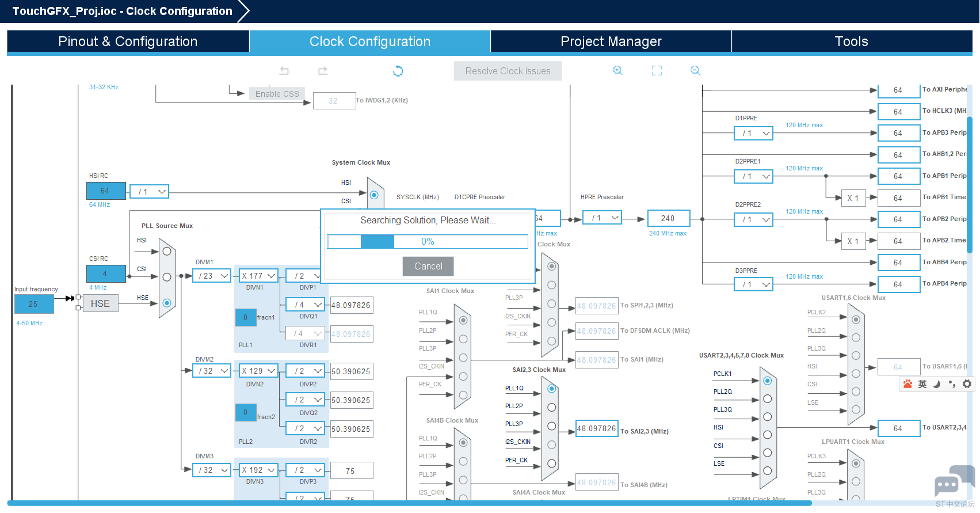Image resolution: width=980 pixels, height=513 pixels.
Task: Select HSE as PLL source
Action: 167,303
